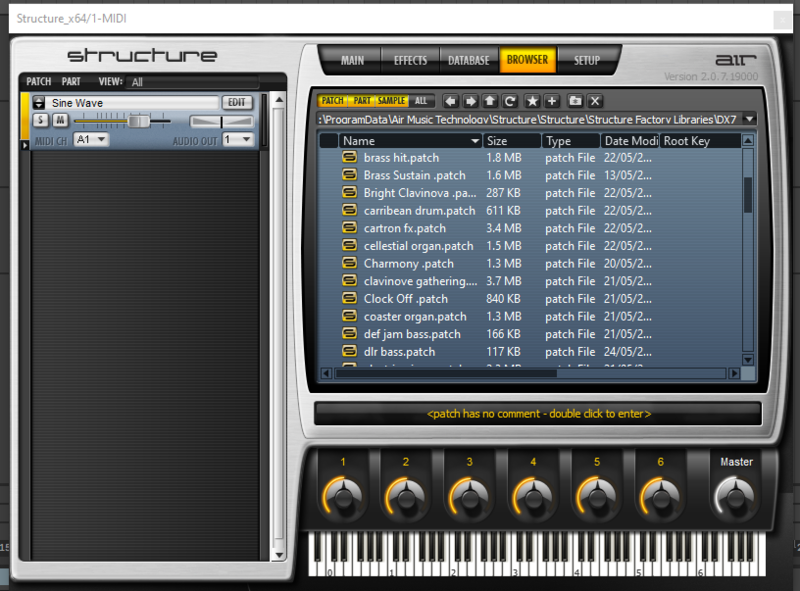Viewport: 800px width, 591px height.
Task: Click the icon of Brass Sustain .patch
Action: click(349, 175)
